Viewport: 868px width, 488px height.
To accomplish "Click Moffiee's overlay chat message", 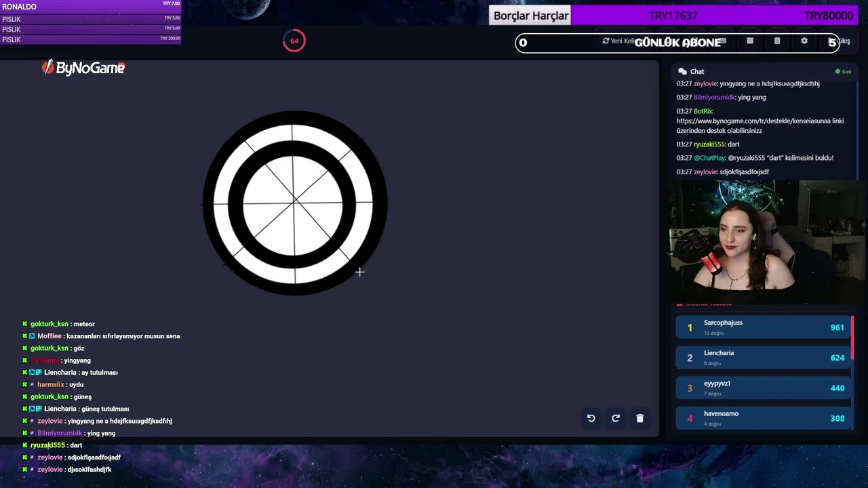I will (x=101, y=336).
